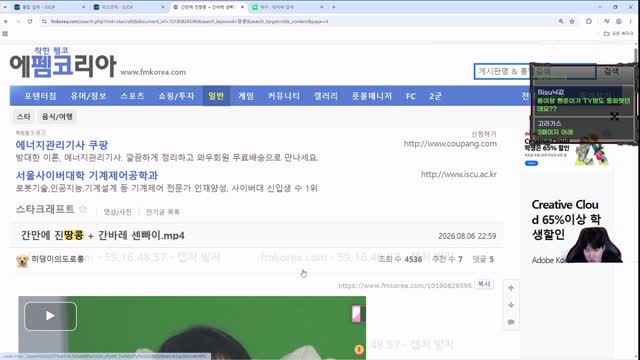This screenshot has height=360, width=640.
Task: Jump to page top with up arrow
Action: pos(511,288)
